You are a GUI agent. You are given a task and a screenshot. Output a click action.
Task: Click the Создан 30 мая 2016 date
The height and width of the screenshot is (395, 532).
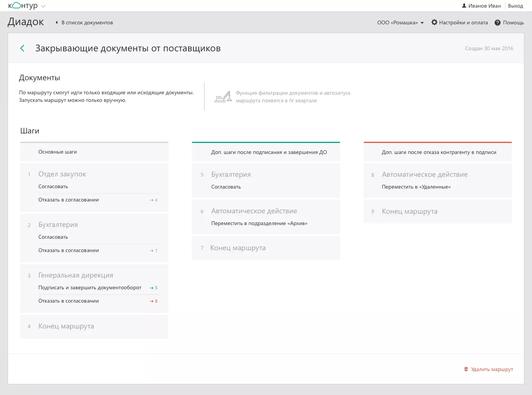tap(489, 48)
